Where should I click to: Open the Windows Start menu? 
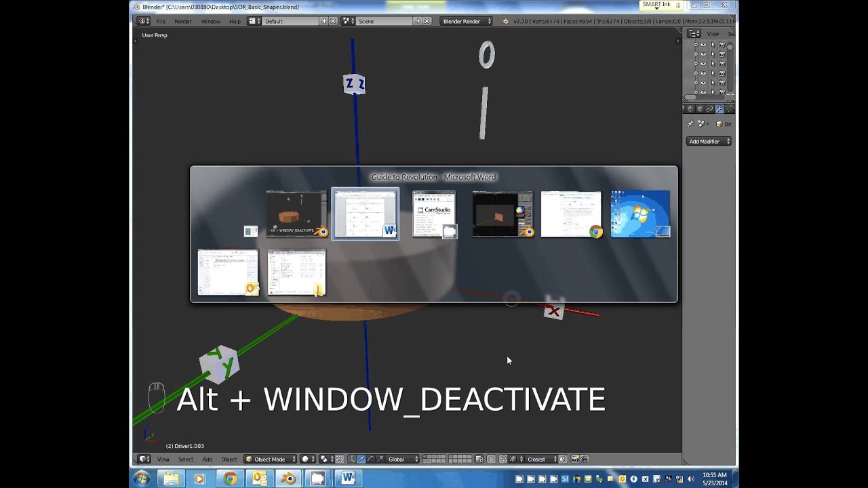141,479
